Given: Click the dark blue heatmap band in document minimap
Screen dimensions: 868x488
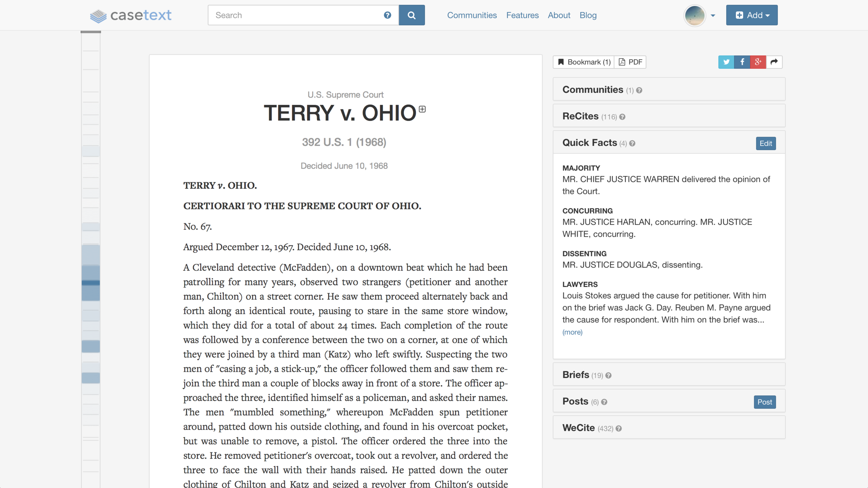Looking at the screenshot, I should tap(91, 283).
